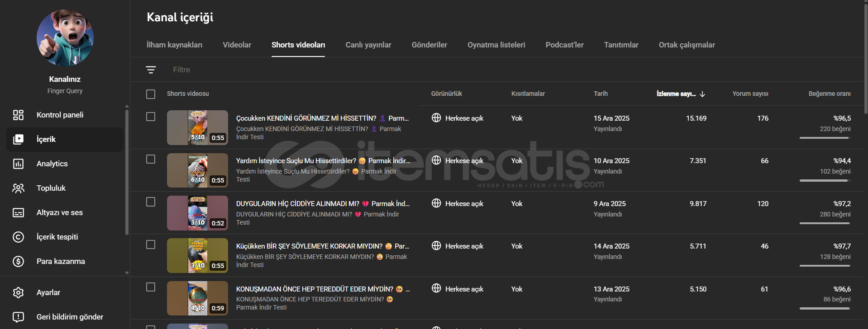Open the Kontrol paneli dashboard icon
868x329 pixels.
(18, 115)
